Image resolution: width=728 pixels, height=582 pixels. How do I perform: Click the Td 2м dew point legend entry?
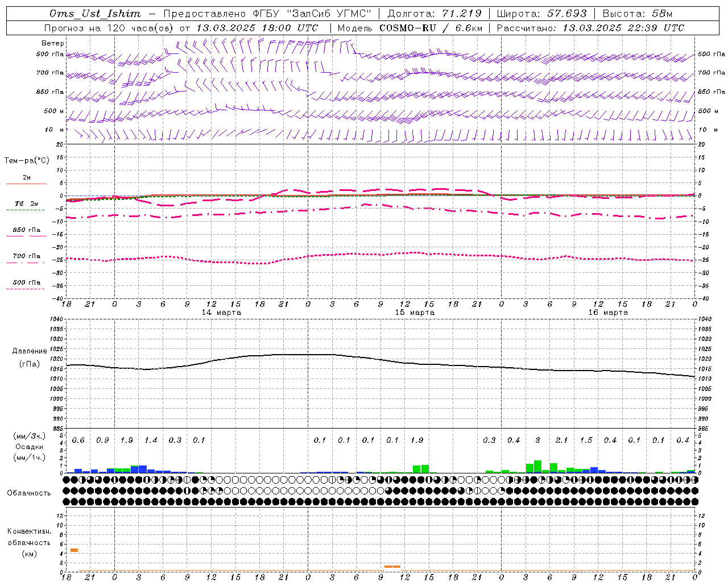tap(27, 203)
